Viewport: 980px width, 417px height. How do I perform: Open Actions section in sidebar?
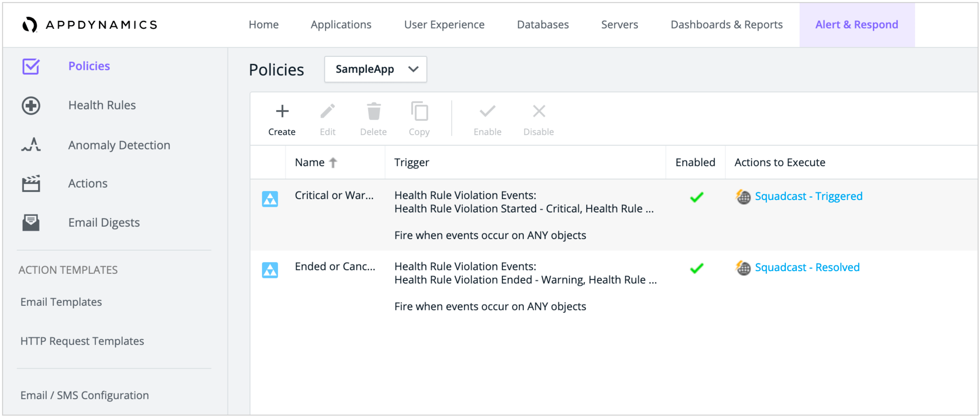pos(88,183)
